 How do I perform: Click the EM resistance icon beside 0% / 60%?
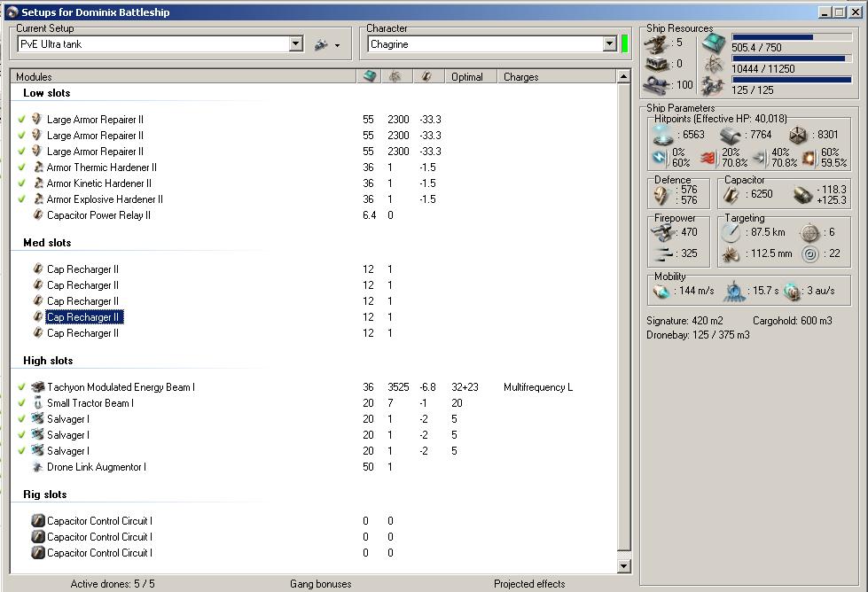click(660, 158)
